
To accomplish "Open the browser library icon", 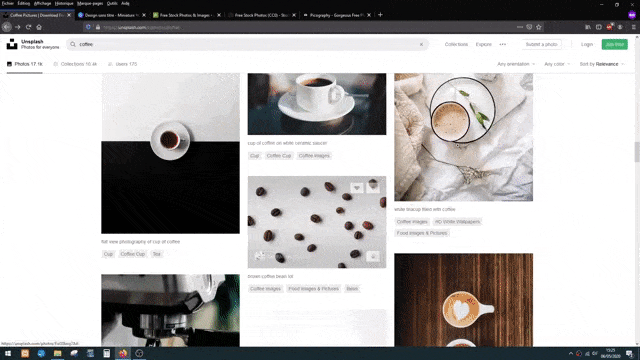I will pyautogui.click(x=588, y=27).
